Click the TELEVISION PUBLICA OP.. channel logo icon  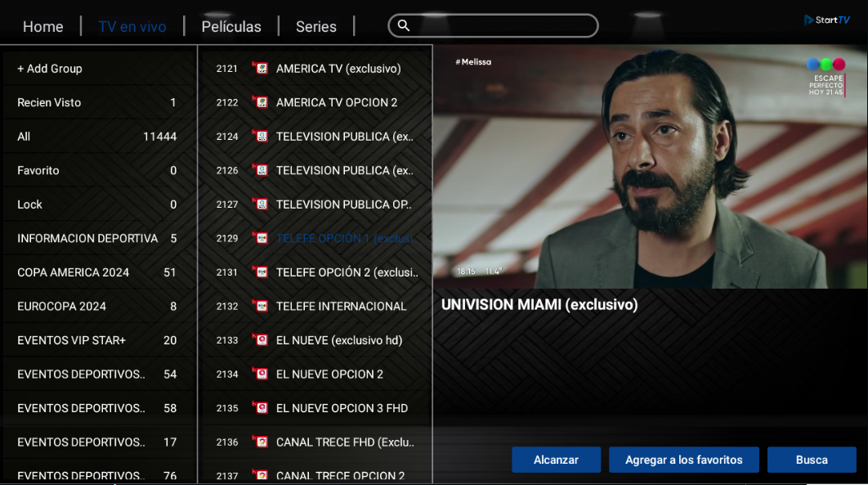click(x=260, y=204)
